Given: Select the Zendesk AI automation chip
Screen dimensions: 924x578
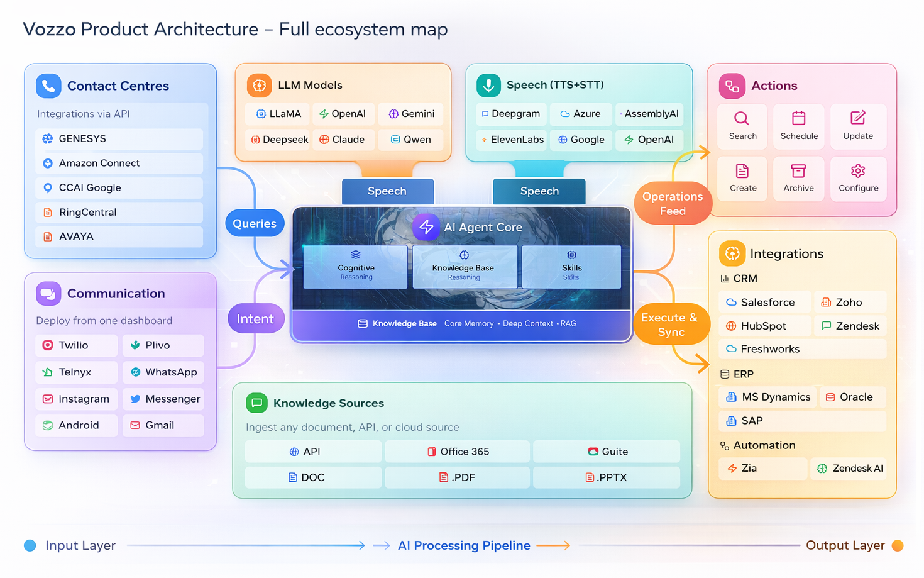Looking at the screenshot, I should [849, 469].
